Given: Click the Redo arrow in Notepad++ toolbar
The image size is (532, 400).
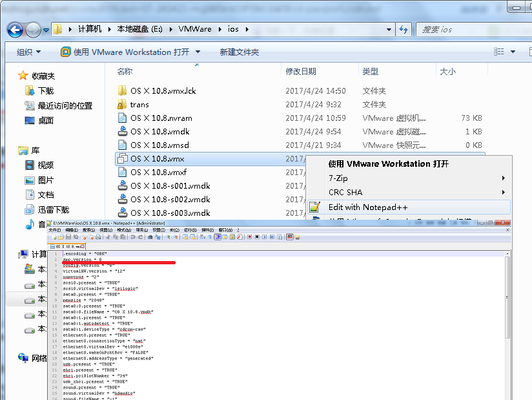Looking at the screenshot, I should [141, 237].
